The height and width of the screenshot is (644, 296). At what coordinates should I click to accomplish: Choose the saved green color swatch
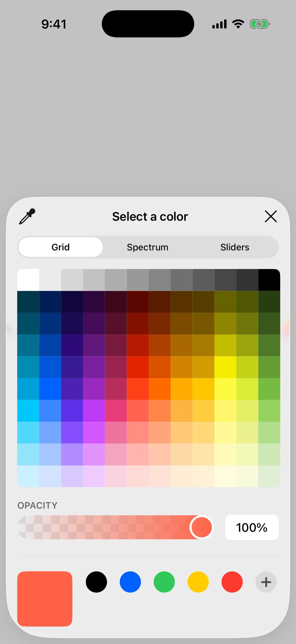[x=164, y=582]
